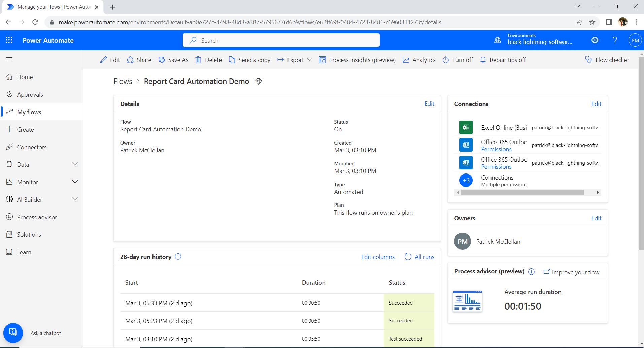Click the Search input field
644x348 pixels.
(281, 40)
